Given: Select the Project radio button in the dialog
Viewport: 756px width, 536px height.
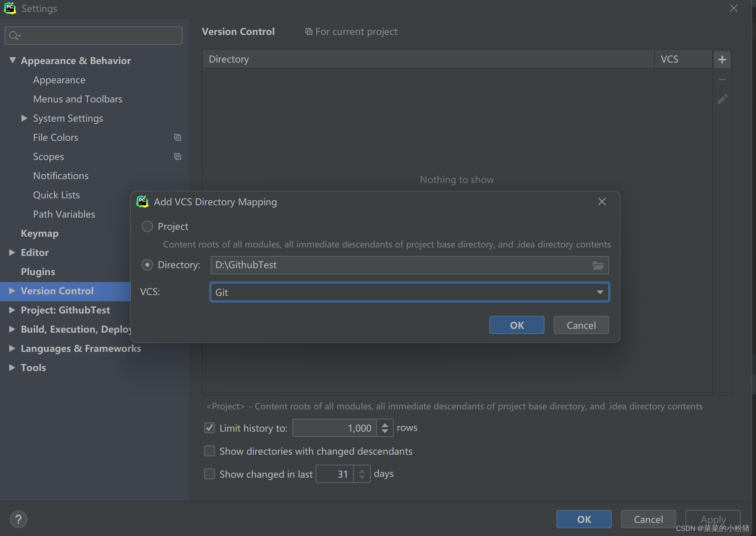Looking at the screenshot, I should (x=147, y=226).
